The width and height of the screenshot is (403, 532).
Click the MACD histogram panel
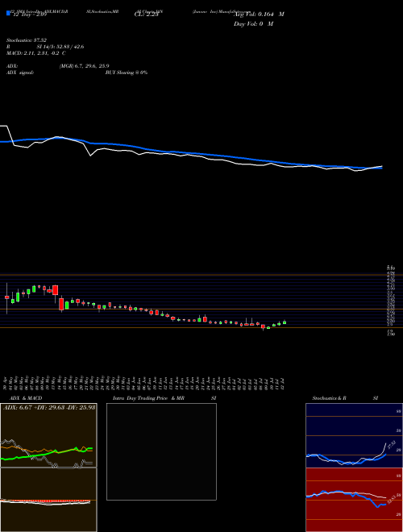[x=48, y=500]
